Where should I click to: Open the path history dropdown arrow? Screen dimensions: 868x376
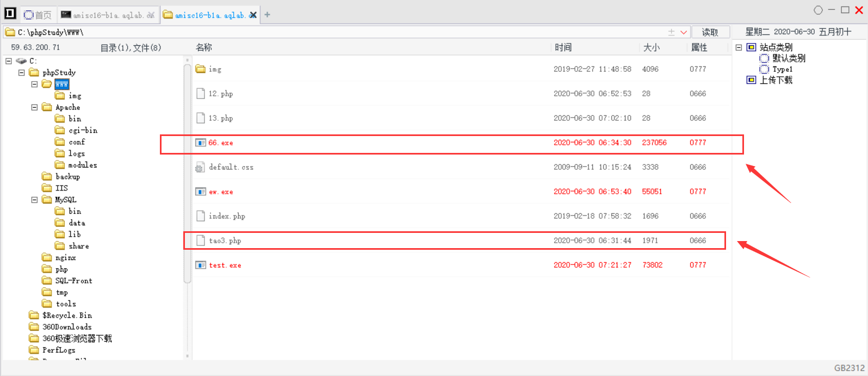coord(684,32)
